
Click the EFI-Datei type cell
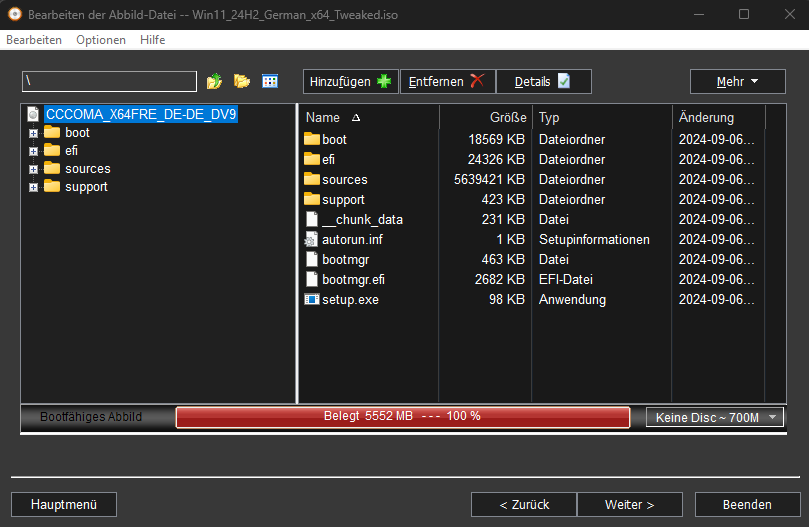(565, 279)
